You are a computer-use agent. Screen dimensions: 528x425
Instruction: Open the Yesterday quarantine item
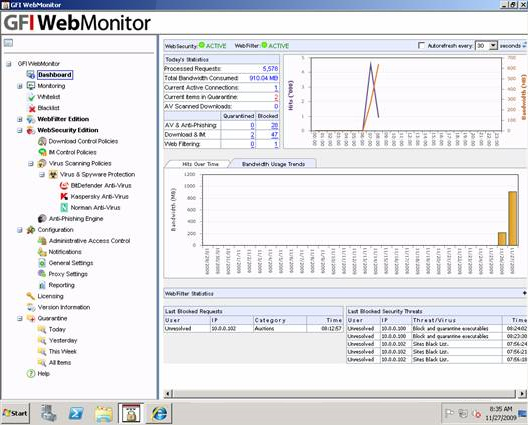(x=63, y=340)
